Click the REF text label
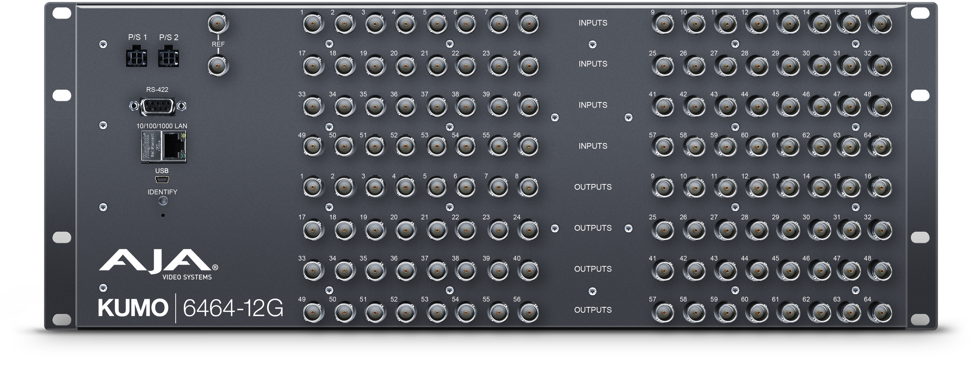The height and width of the screenshot is (365, 980). 218,44
